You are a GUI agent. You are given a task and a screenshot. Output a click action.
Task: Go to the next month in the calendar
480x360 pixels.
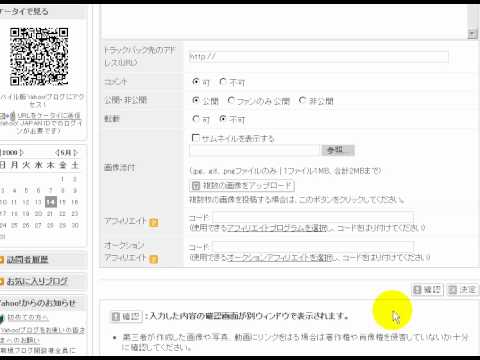[x=76, y=153]
